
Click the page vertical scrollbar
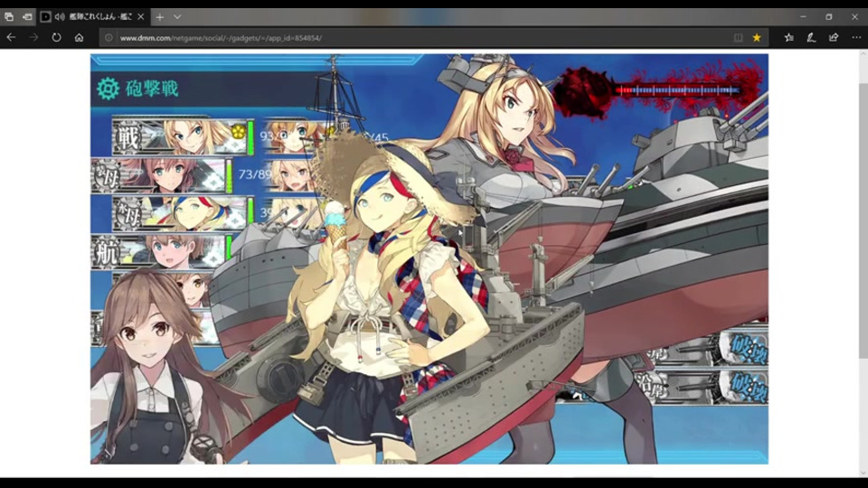point(863,221)
